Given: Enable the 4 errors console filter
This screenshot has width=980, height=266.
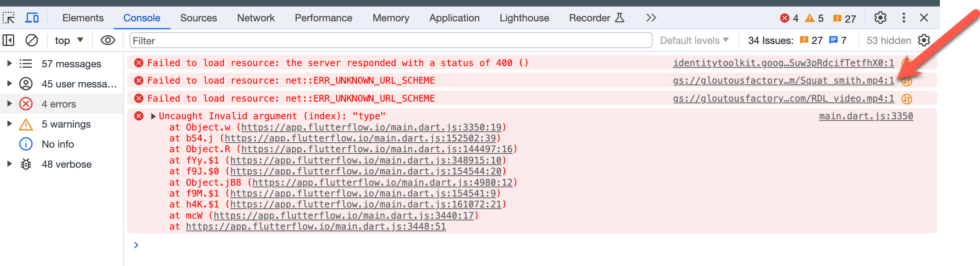Looking at the screenshot, I should pyautogui.click(x=58, y=104).
